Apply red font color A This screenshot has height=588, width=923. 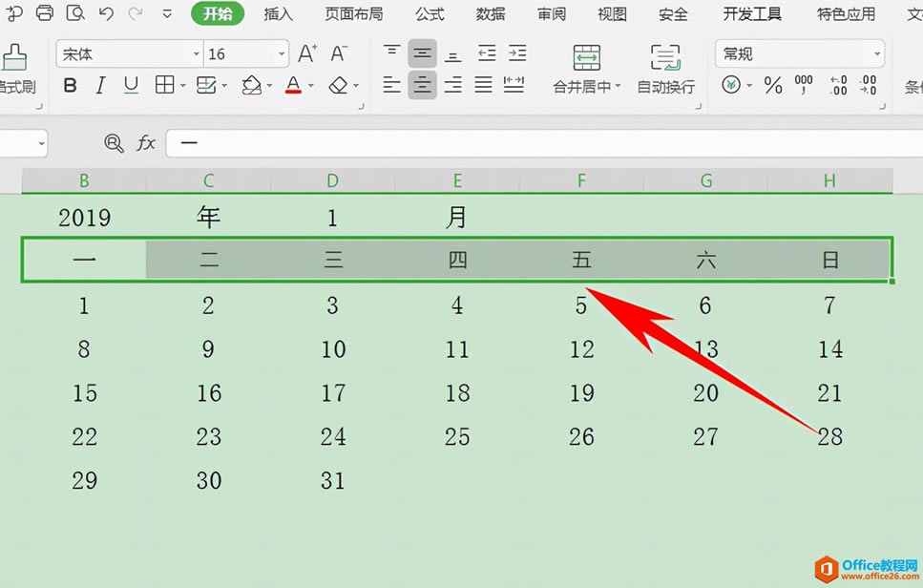(293, 85)
